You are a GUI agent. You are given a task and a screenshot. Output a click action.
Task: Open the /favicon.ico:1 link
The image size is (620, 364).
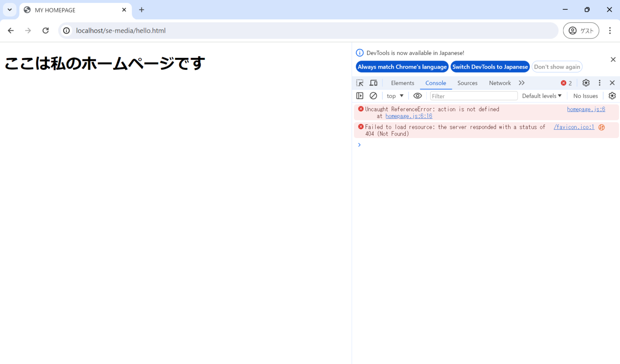tap(574, 127)
